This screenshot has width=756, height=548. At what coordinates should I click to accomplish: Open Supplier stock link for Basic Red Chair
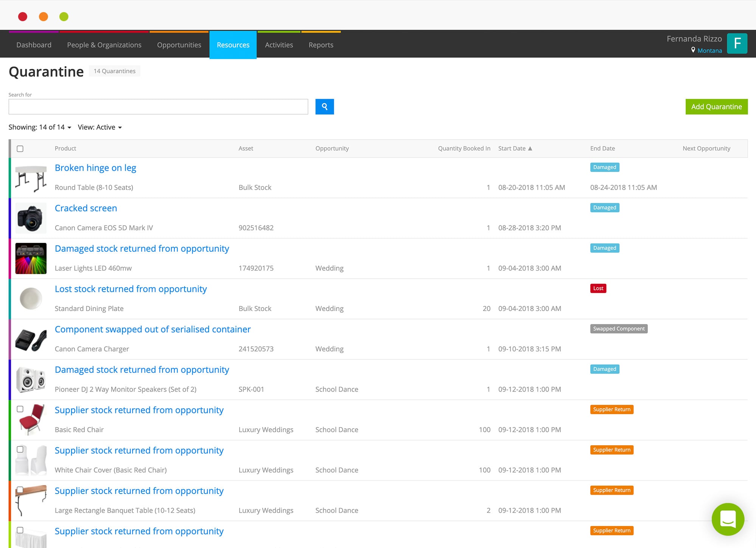(139, 410)
